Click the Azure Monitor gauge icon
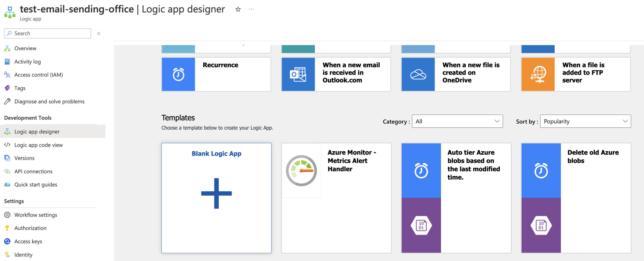Screen dimensions: 644x261 301,170
